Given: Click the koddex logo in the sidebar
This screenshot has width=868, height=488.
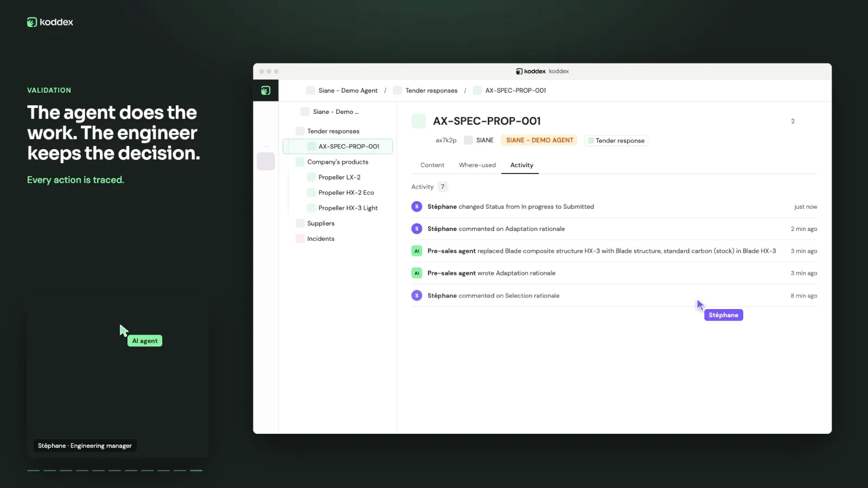Looking at the screenshot, I should tap(266, 91).
